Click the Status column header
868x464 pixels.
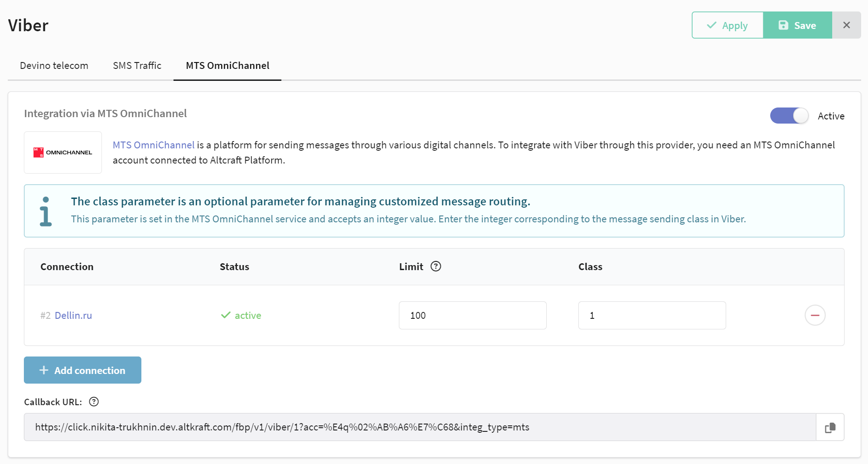pos(235,267)
